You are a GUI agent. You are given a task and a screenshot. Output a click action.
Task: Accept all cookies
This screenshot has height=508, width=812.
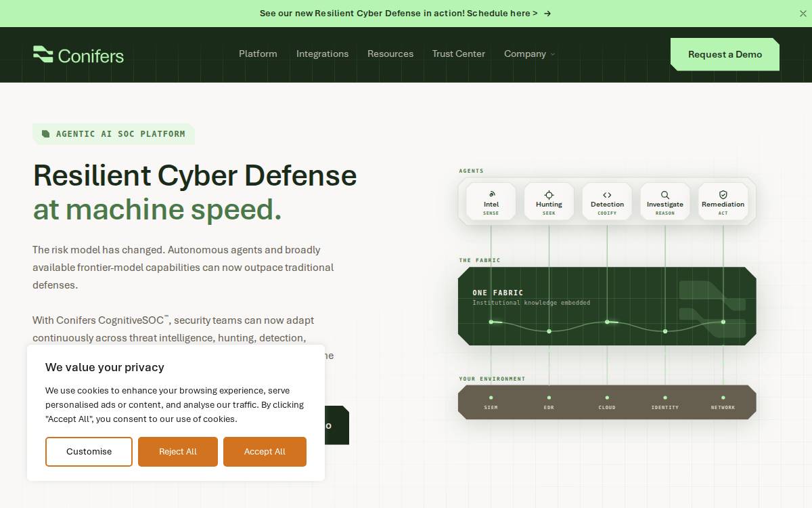point(265,452)
